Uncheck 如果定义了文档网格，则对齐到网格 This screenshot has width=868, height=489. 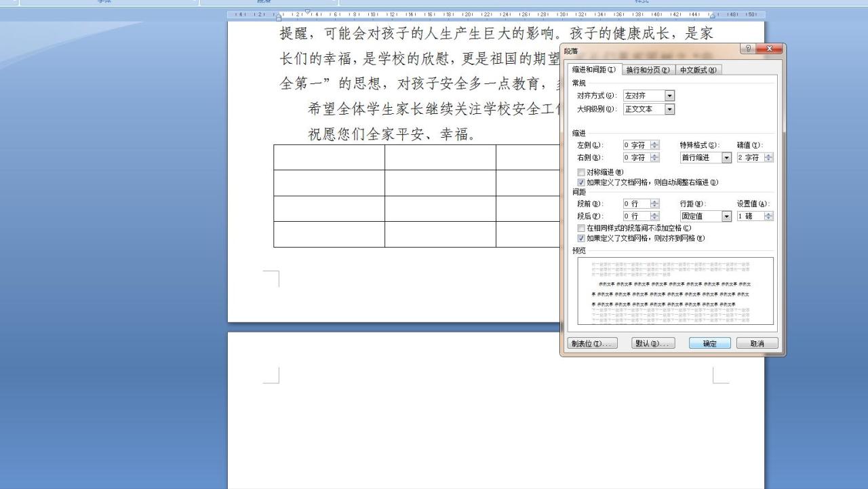coord(581,238)
